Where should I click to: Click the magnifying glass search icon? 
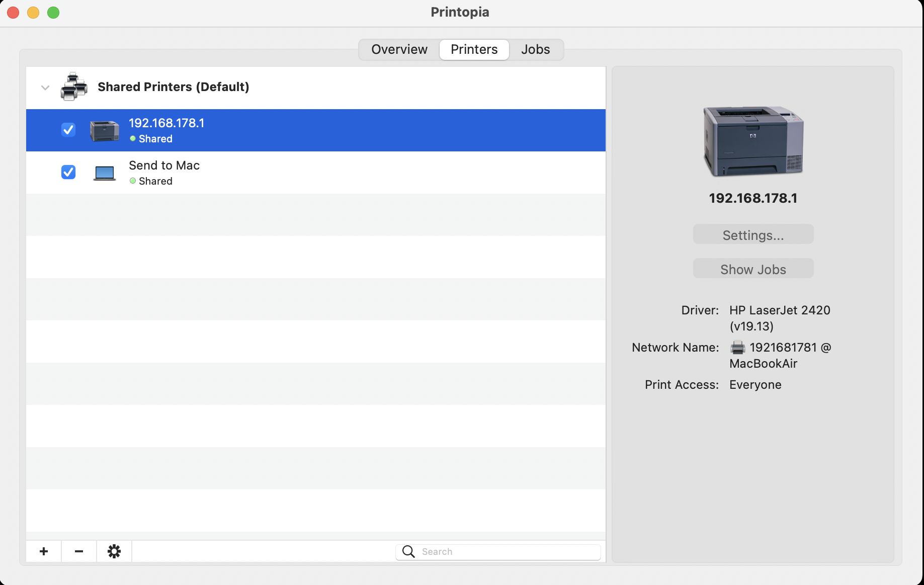[x=408, y=552]
